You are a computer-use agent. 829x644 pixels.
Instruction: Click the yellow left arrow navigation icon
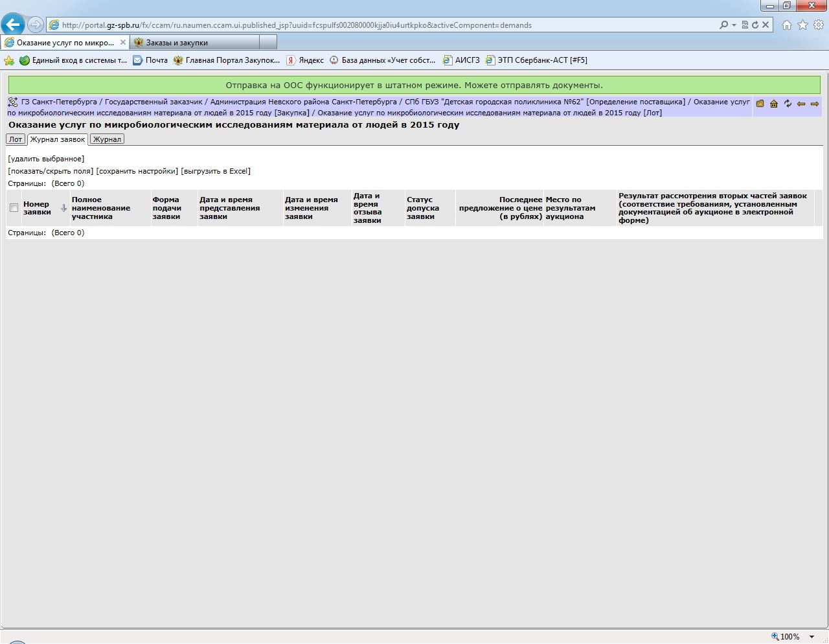tap(801, 104)
